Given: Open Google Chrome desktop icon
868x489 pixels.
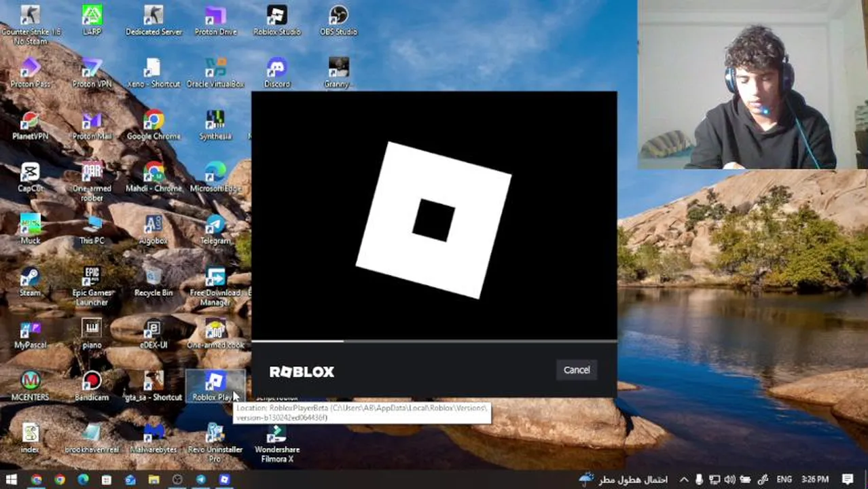Looking at the screenshot, I should coord(153,125).
